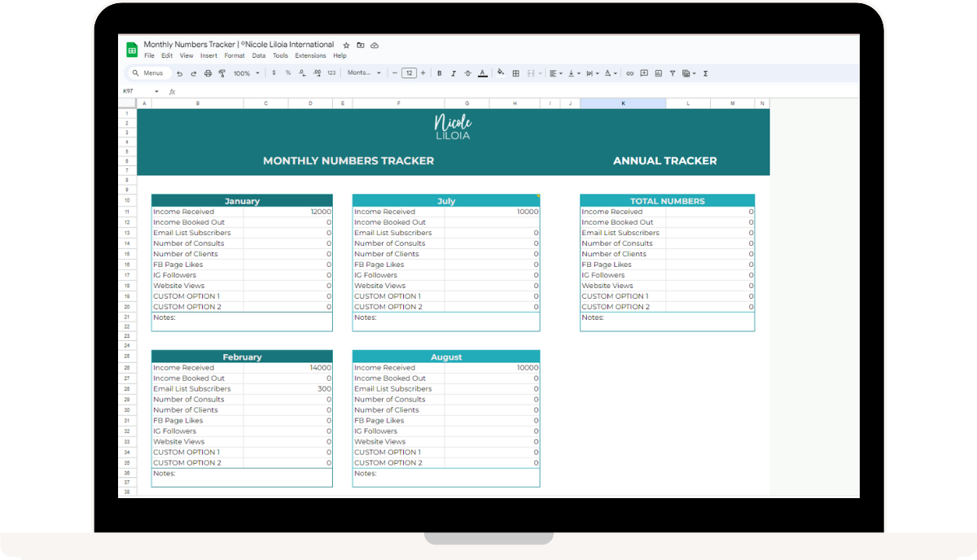Screen dimensions: 977x560
Task: Open the Insert menu
Action: [x=208, y=56]
